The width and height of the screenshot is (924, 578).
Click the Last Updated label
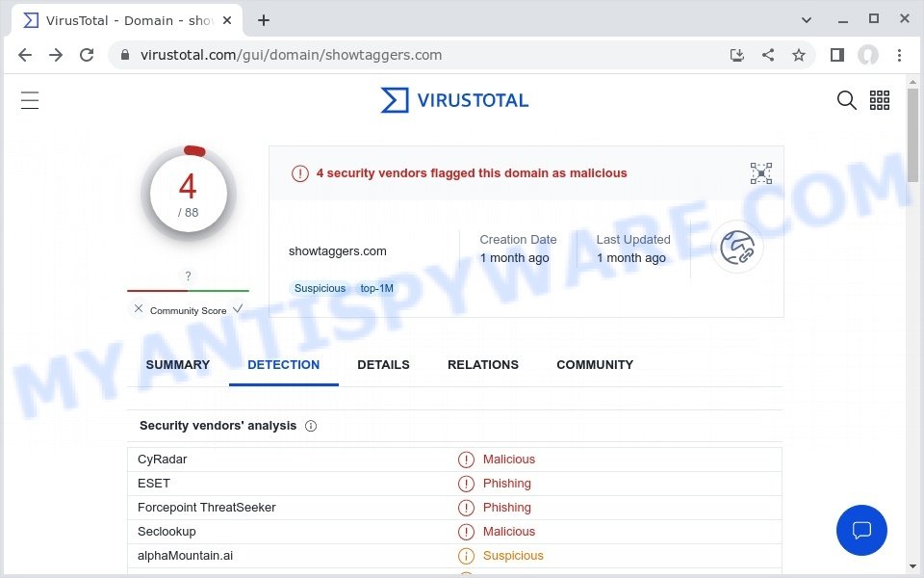633,240
